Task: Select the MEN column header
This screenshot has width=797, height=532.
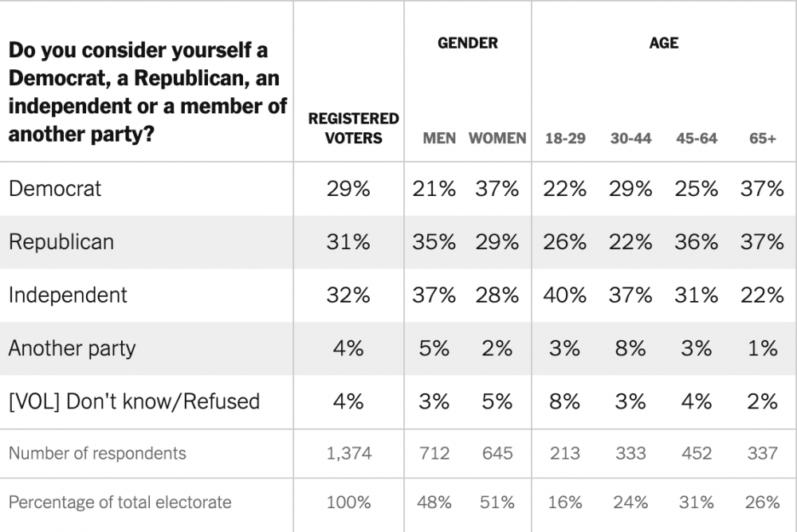Action: (439, 138)
